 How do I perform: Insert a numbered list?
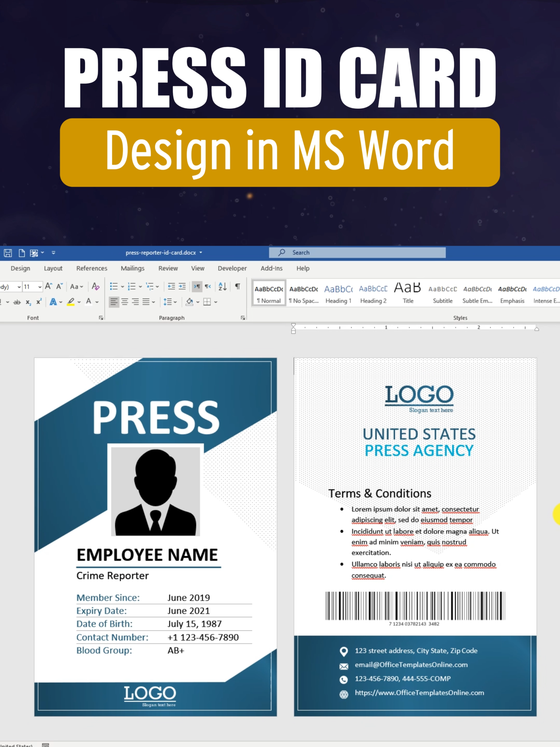(x=132, y=286)
